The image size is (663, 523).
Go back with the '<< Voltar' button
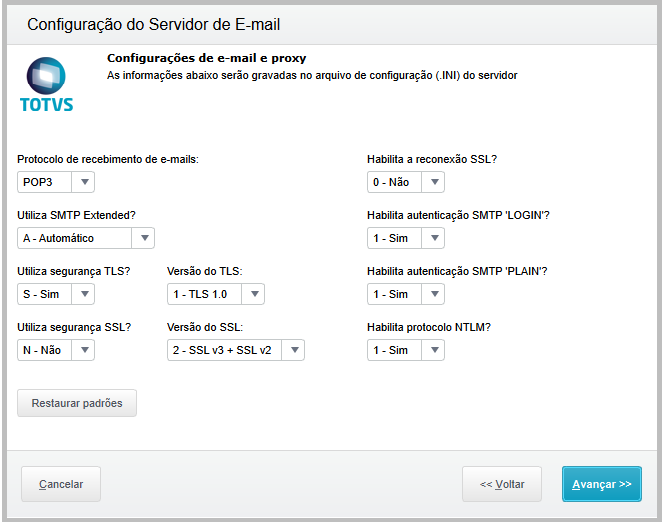502,484
